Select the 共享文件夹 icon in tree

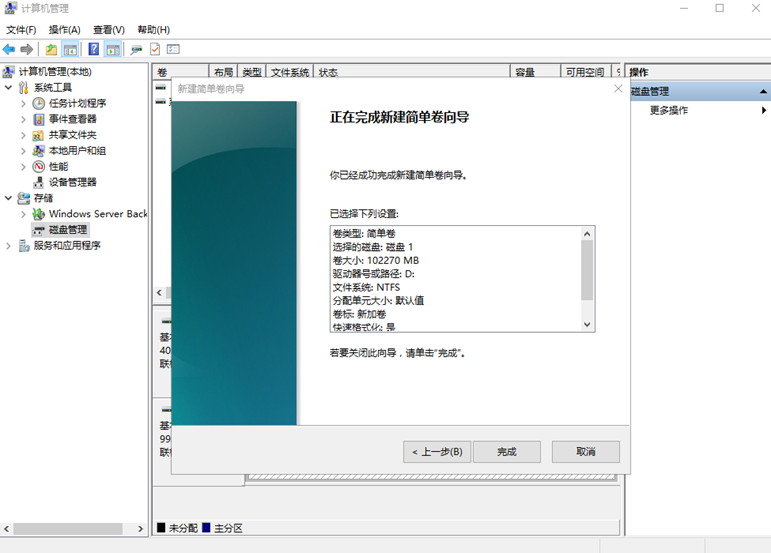click(x=38, y=135)
